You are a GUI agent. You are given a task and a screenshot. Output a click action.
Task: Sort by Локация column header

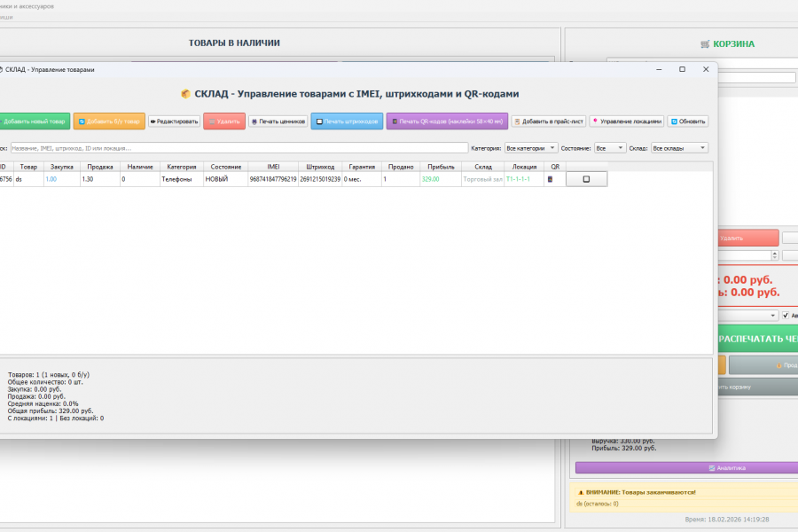click(x=524, y=167)
